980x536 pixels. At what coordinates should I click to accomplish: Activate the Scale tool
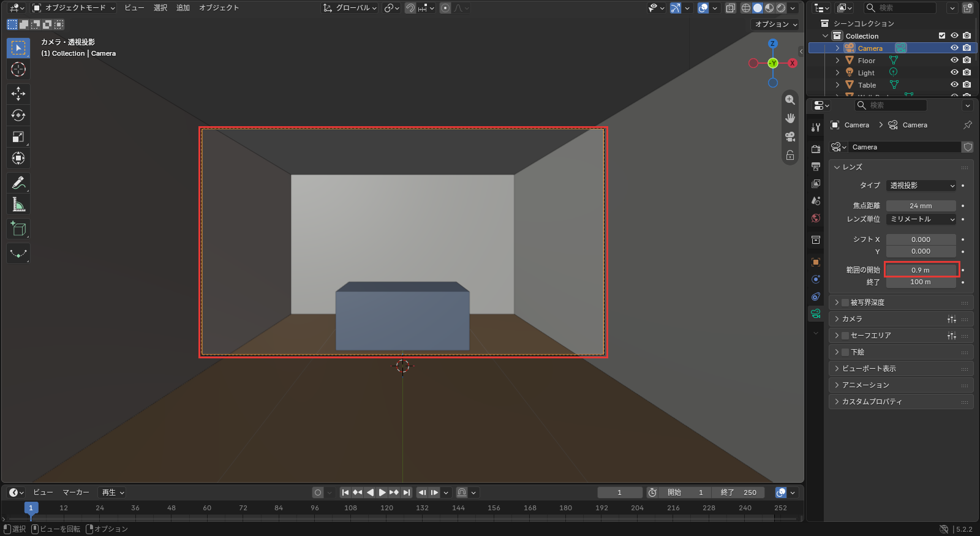(x=18, y=137)
